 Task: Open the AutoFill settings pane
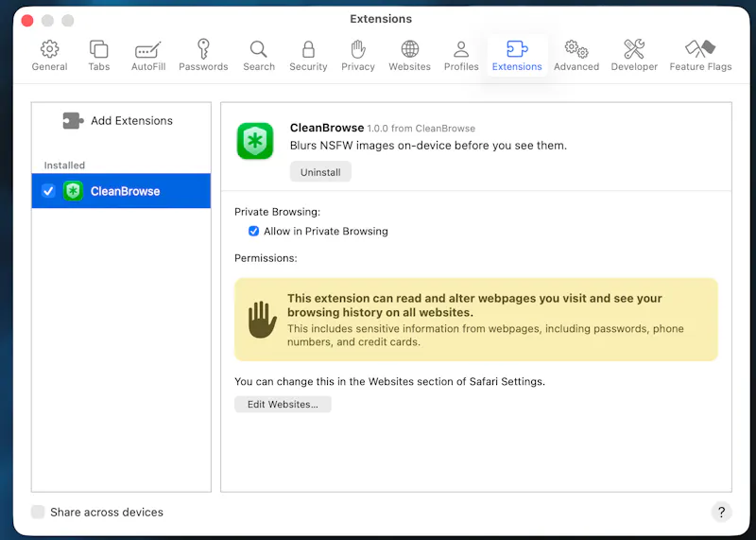click(x=148, y=56)
